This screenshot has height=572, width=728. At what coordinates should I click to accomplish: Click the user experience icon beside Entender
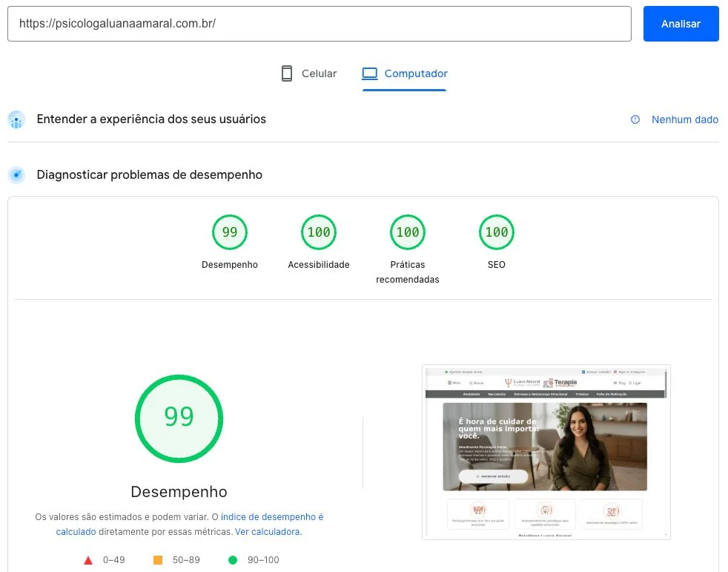[16, 119]
